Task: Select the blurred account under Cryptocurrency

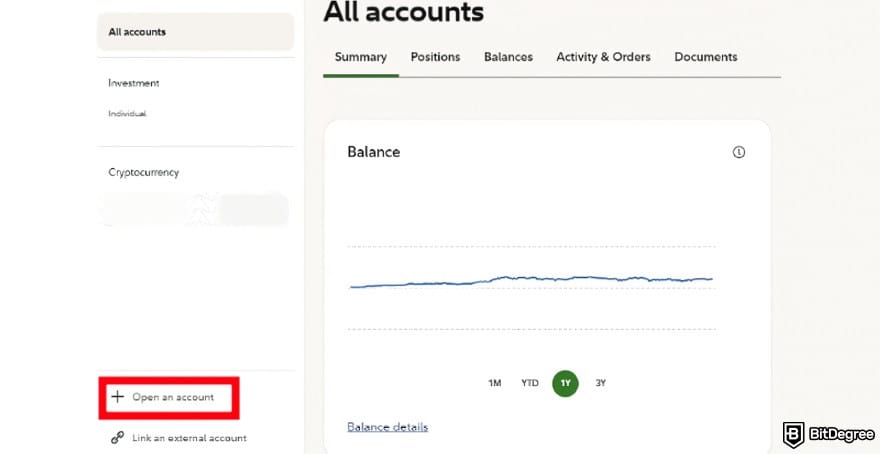Action: point(194,209)
